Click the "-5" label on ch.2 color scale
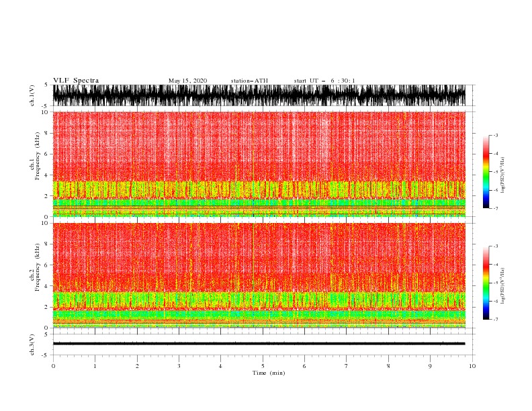 (496, 283)
